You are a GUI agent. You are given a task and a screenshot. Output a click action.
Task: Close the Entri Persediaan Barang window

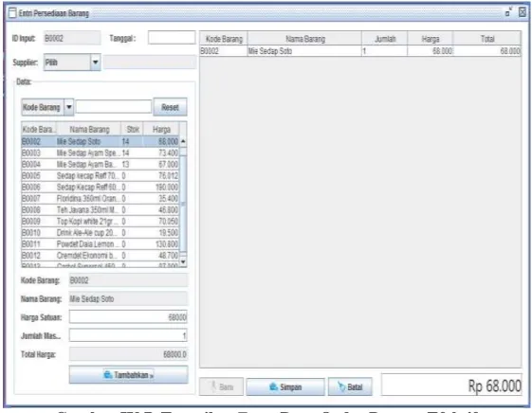click(523, 12)
